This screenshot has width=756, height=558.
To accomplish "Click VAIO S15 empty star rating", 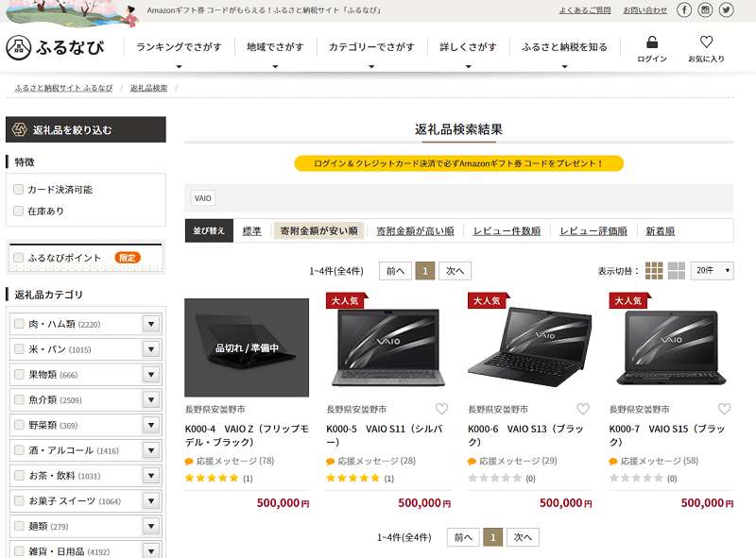I will 636,478.
